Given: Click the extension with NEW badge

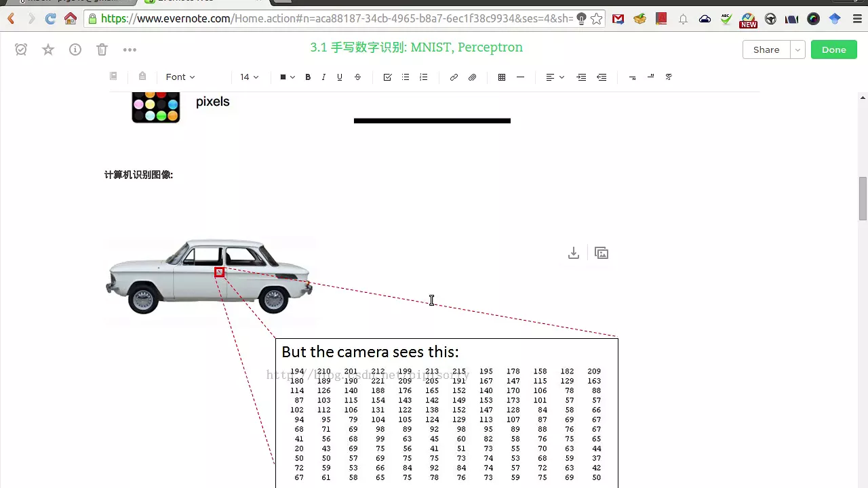Looking at the screenshot, I should click(x=748, y=20).
